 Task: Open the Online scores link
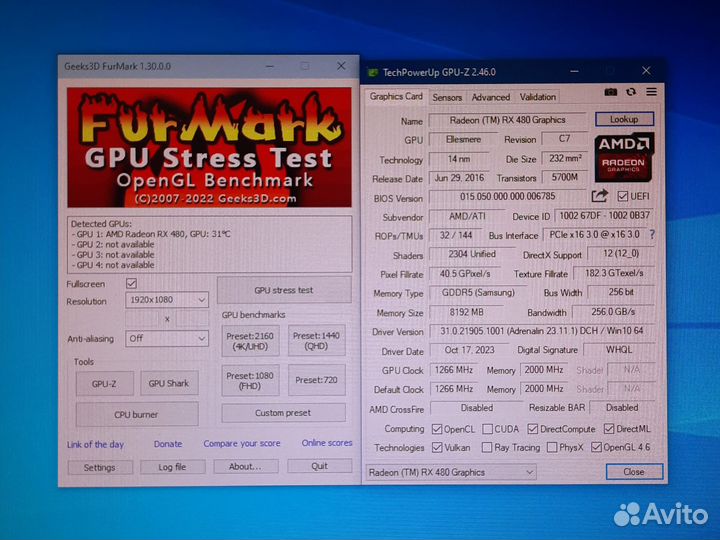tap(327, 443)
